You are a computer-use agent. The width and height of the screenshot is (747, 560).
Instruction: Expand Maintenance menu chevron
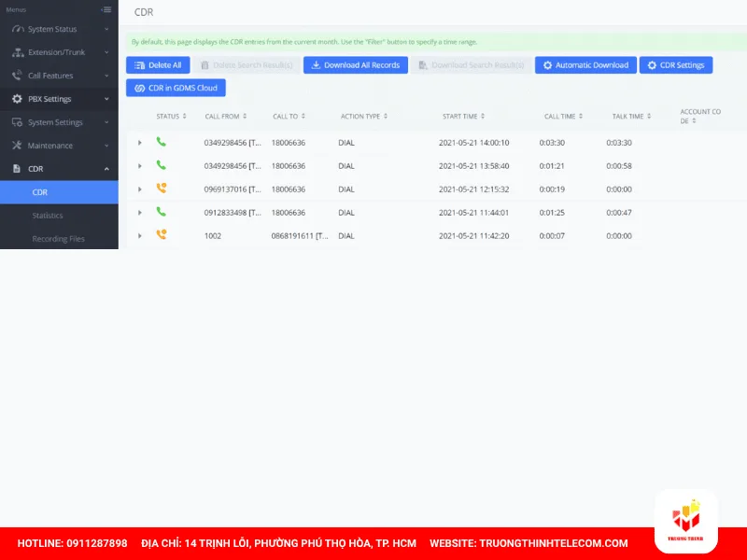[x=106, y=146]
